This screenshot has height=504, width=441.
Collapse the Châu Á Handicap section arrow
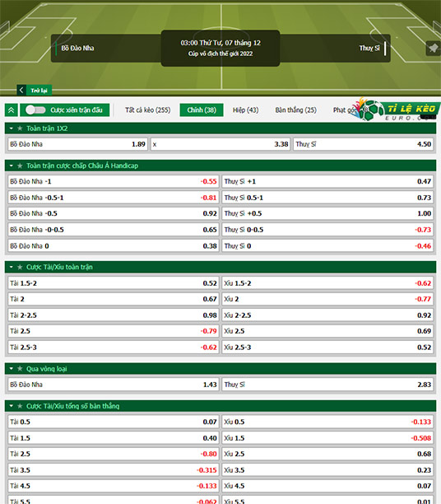point(12,166)
